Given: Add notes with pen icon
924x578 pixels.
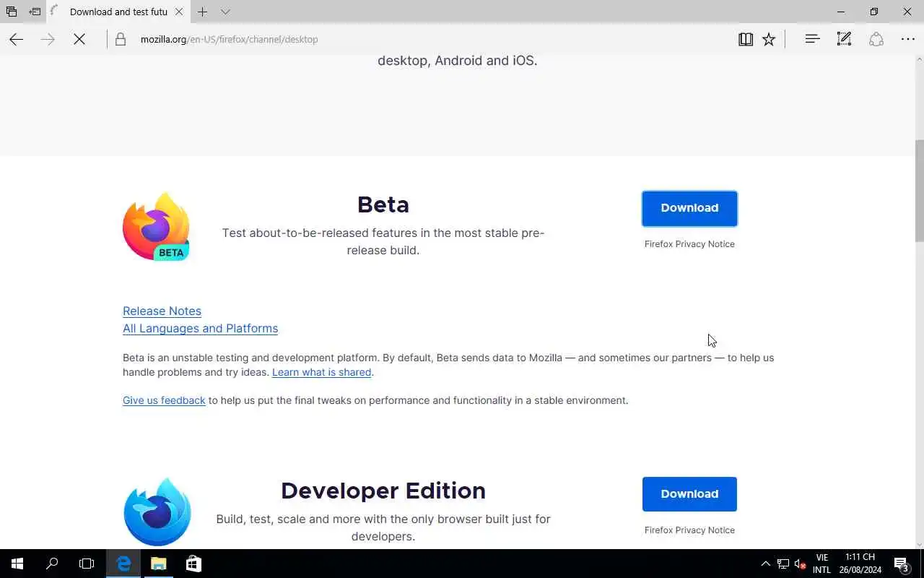Looking at the screenshot, I should [x=844, y=39].
